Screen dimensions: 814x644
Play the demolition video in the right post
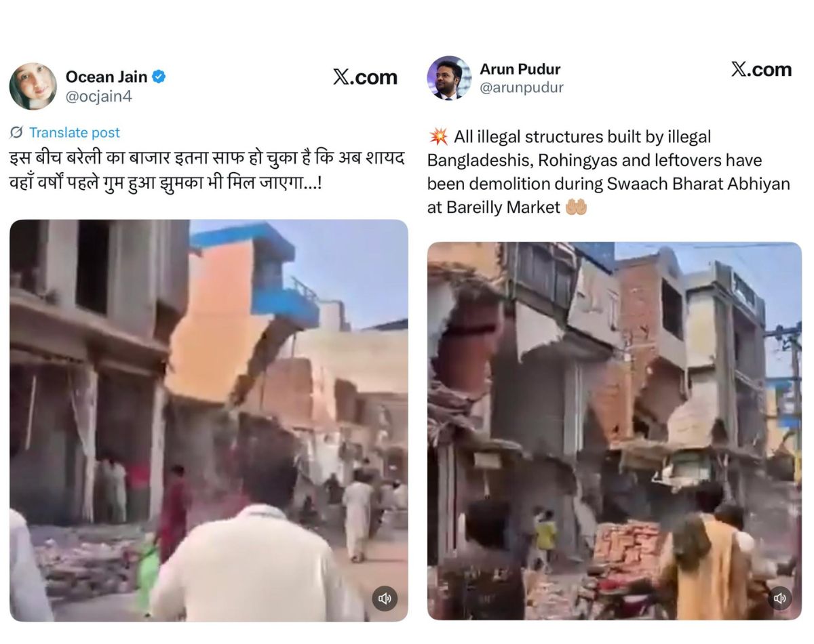click(615, 430)
